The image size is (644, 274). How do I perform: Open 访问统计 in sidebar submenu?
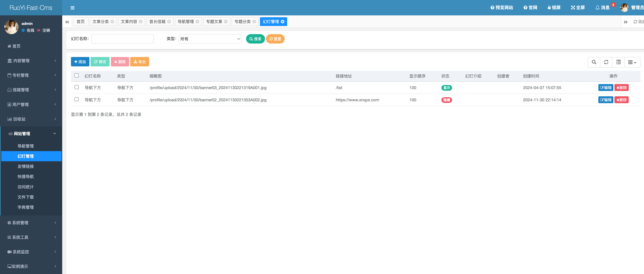(x=32, y=187)
